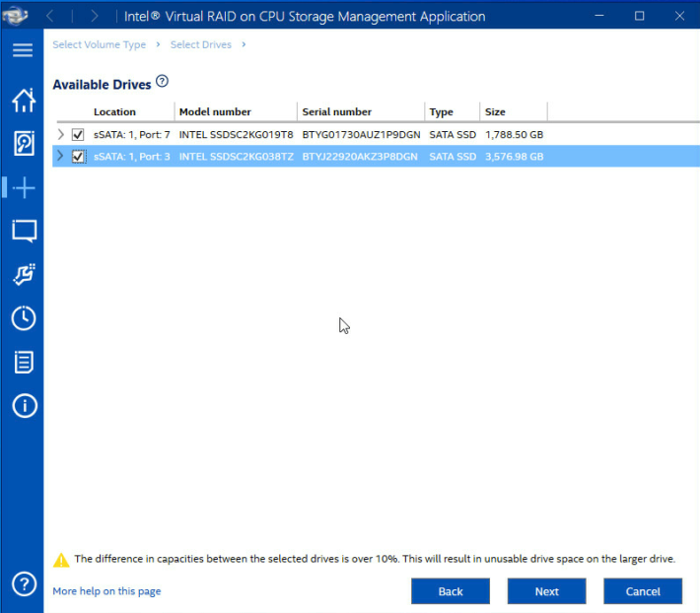Click sSATA: 1, Port: 7 location text
The width and height of the screenshot is (700, 613).
(x=132, y=135)
